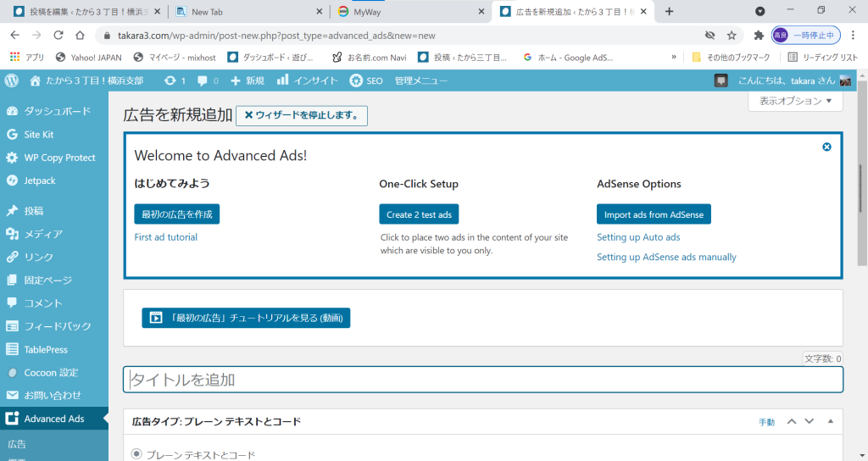The image size is (868, 461).
Task: Expand the 表示オプション dropdown
Action: (795, 101)
